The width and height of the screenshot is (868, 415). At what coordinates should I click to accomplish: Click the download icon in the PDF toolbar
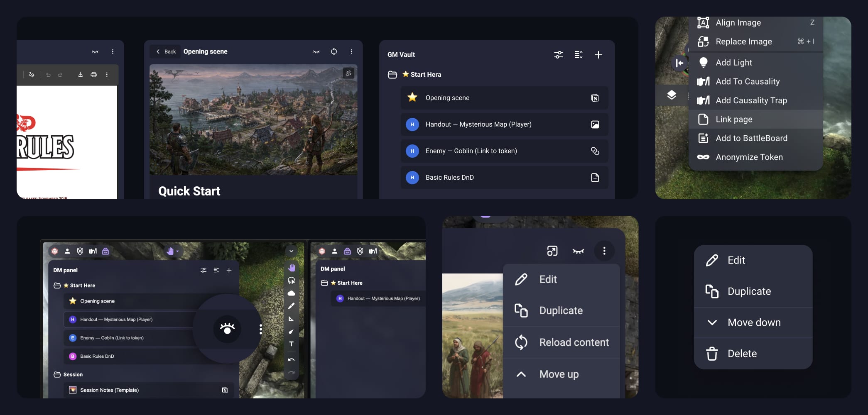tap(81, 75)
